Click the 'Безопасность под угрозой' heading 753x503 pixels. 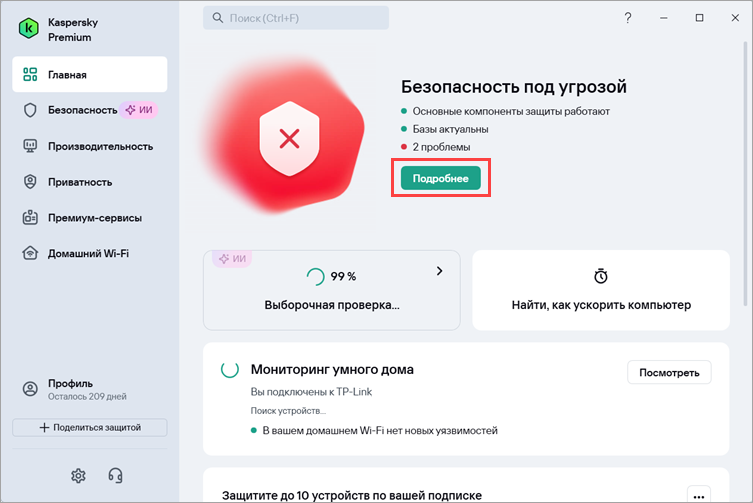coord(514,87)
